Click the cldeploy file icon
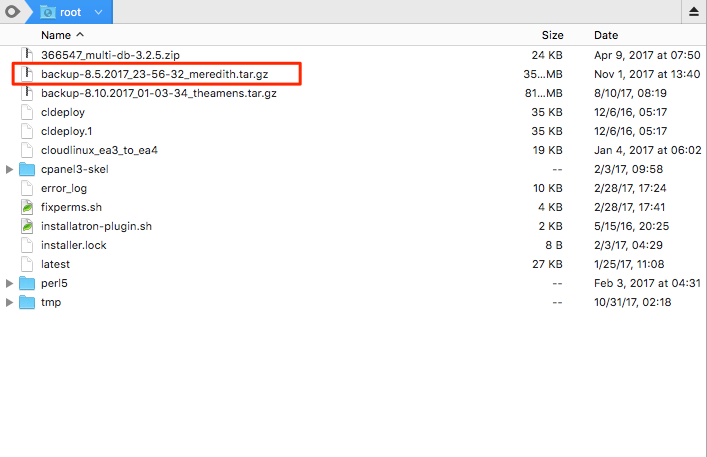Screen dimensions: 707x457 pyautogui.click(x=27, y=112)
